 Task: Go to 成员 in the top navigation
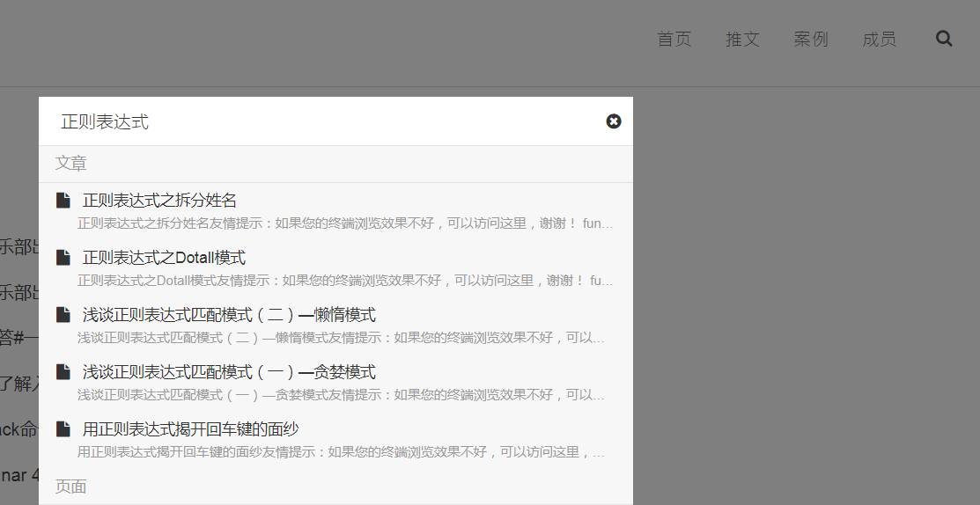pos(879,40)
